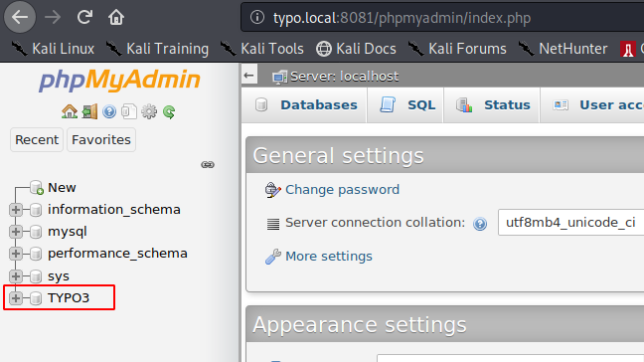The image size is (644, 362).
Task: Click the TYPO3 database cylinder icon
Action: 36,298
